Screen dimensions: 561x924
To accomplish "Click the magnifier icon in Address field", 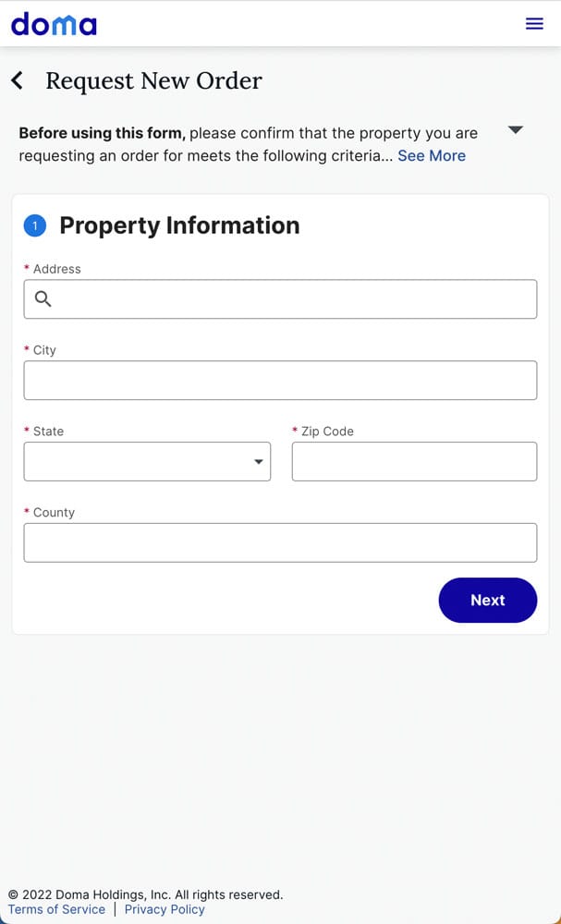I will click(x=43, y=298).
